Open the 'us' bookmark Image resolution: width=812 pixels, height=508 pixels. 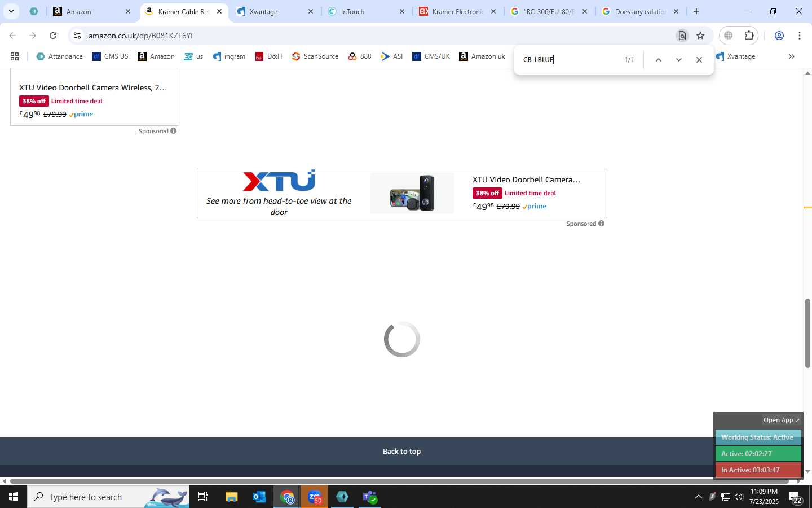click(x=193, y=56)
